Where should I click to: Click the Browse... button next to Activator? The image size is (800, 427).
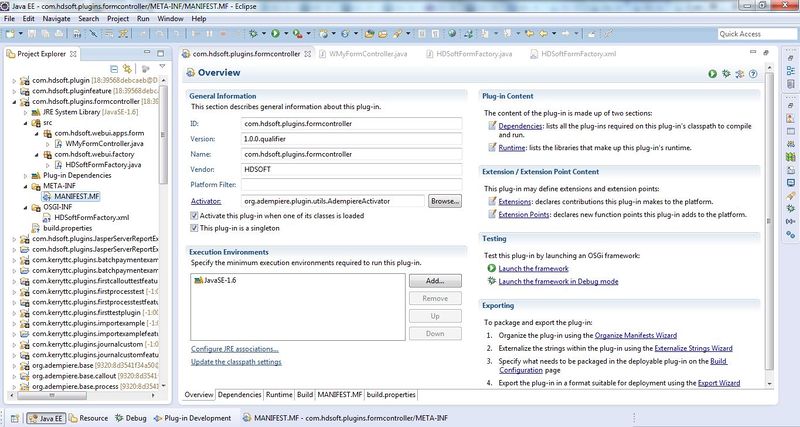445,201
